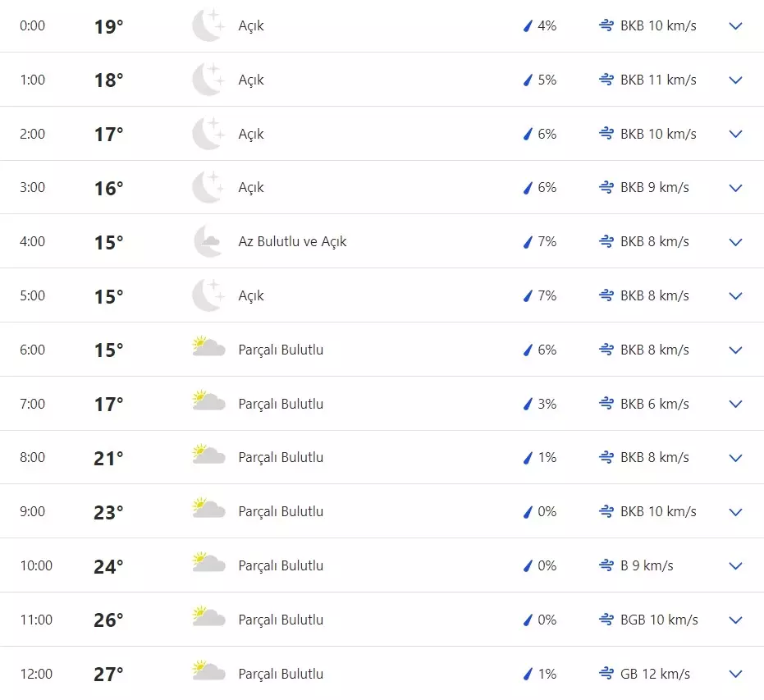Click the moon icon in the 3:00 row
Screen dimensions: 764x700
pos(208,187)
